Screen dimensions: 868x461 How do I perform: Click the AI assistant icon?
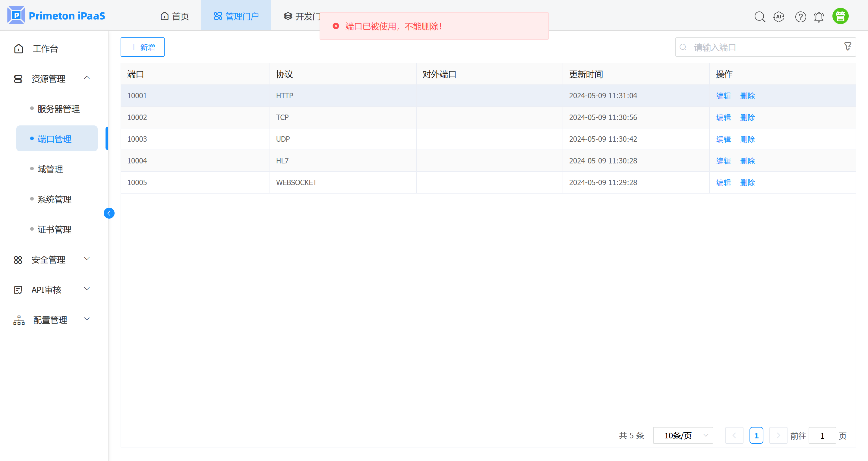tap(779, 17)
